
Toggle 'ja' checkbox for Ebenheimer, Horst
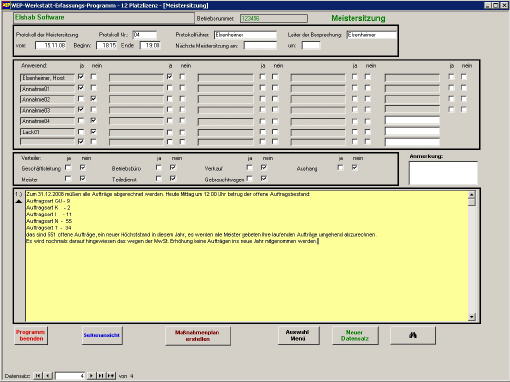pos(81,77)
